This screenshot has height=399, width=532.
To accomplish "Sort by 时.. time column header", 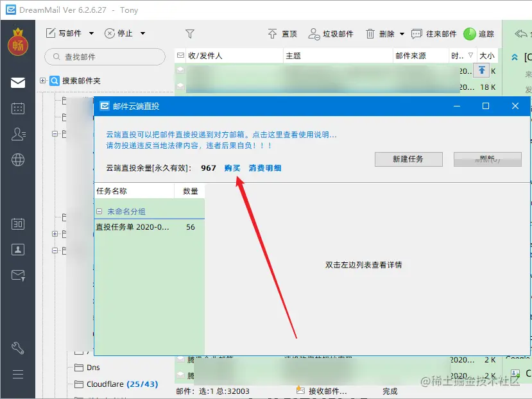I will click(x=463, y=56).
